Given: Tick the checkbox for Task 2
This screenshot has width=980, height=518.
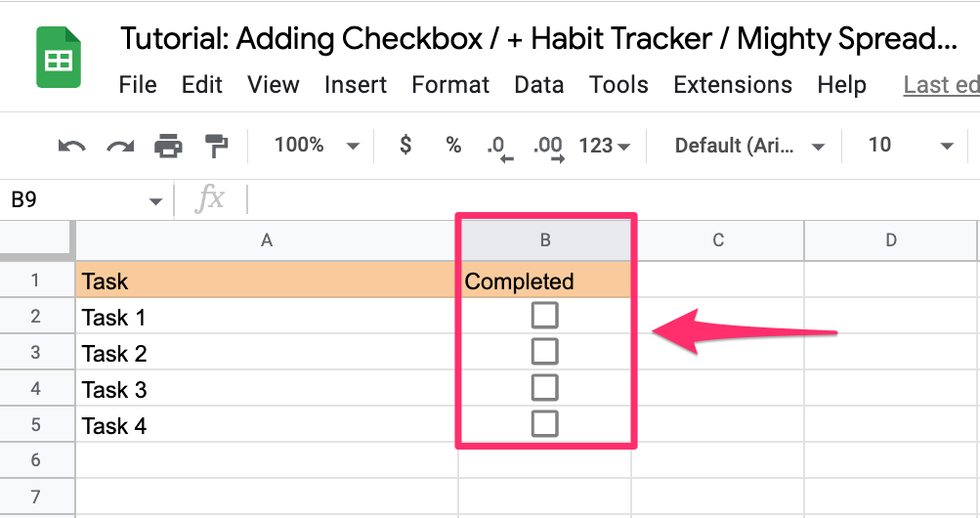Looking at the screenshot, I should [x=544, y=352].
